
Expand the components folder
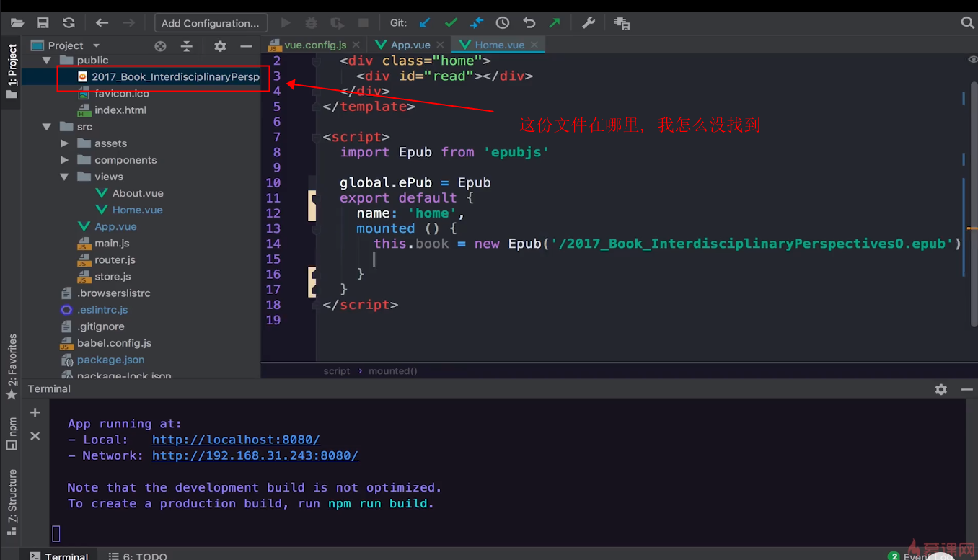[65, 160]
